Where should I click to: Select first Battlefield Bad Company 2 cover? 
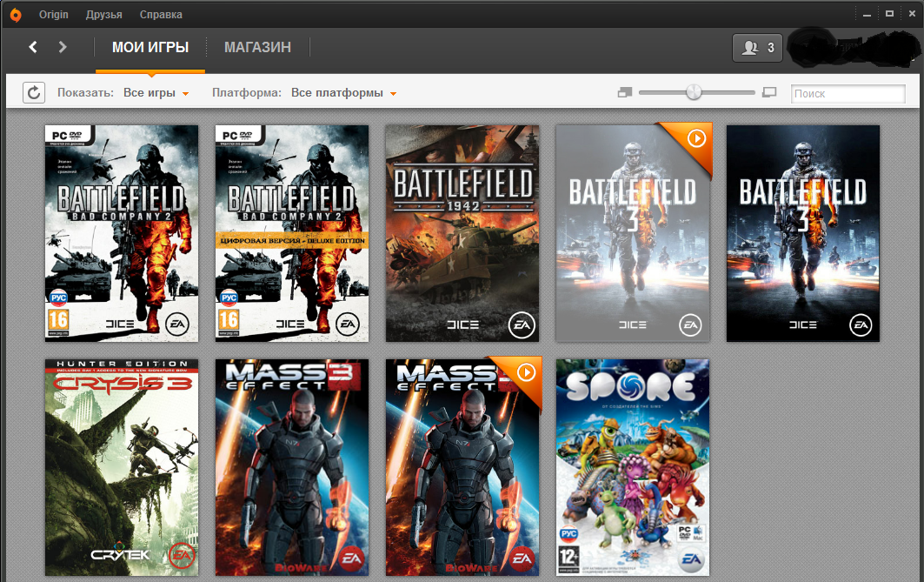coord(122,233)
